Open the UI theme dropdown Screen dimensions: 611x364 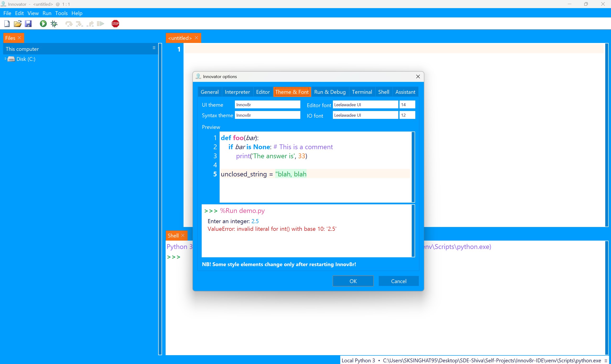click(x=268, y=105)
